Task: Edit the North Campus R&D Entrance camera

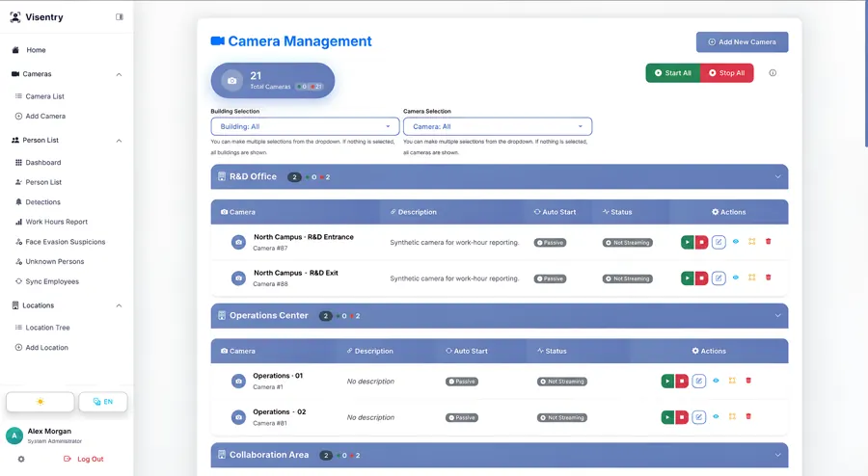Action: tap(719, 242)
